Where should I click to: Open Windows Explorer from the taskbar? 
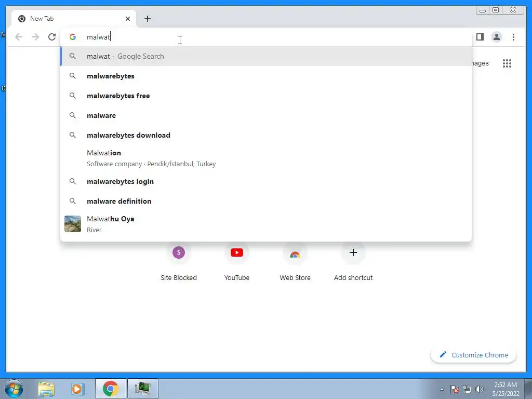46,389
